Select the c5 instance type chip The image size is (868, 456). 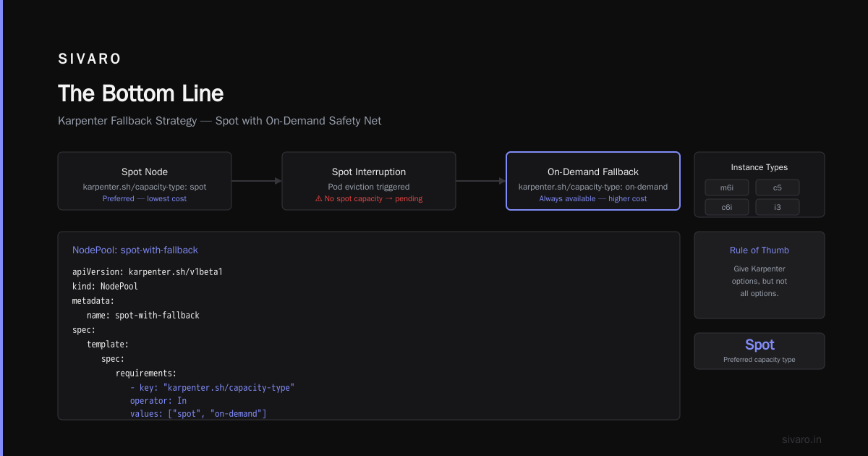coord(778,187)
